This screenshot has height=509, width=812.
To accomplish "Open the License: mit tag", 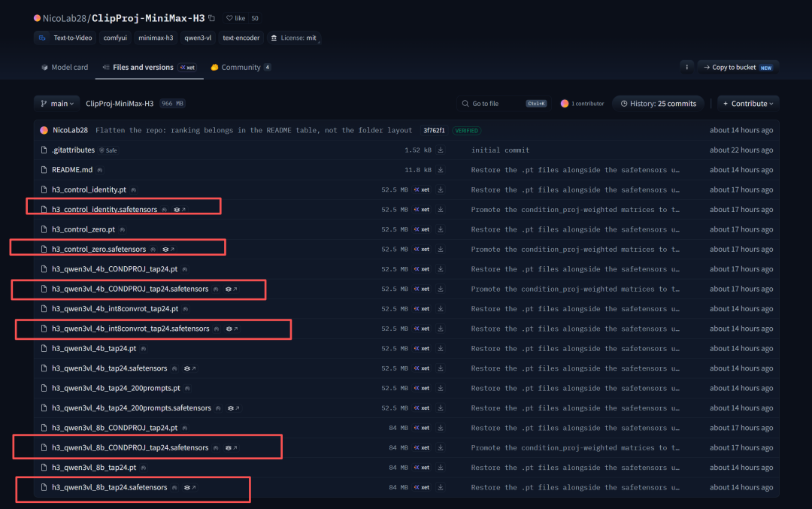I will (294, 38).
